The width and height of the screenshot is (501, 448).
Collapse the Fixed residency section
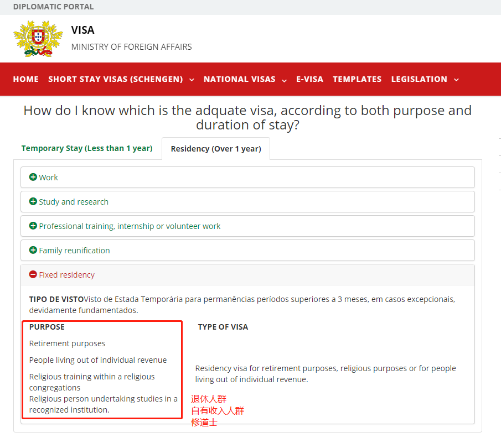click(x=247, y=275)
